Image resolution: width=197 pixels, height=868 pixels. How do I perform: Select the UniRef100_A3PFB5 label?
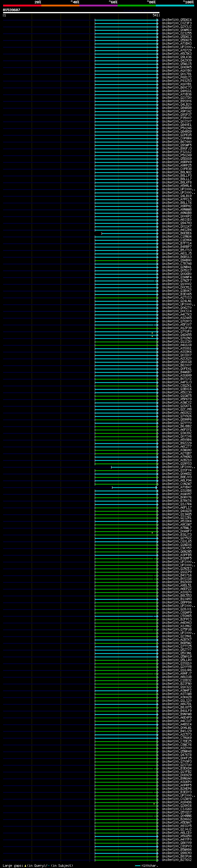(x=176, y=555)
